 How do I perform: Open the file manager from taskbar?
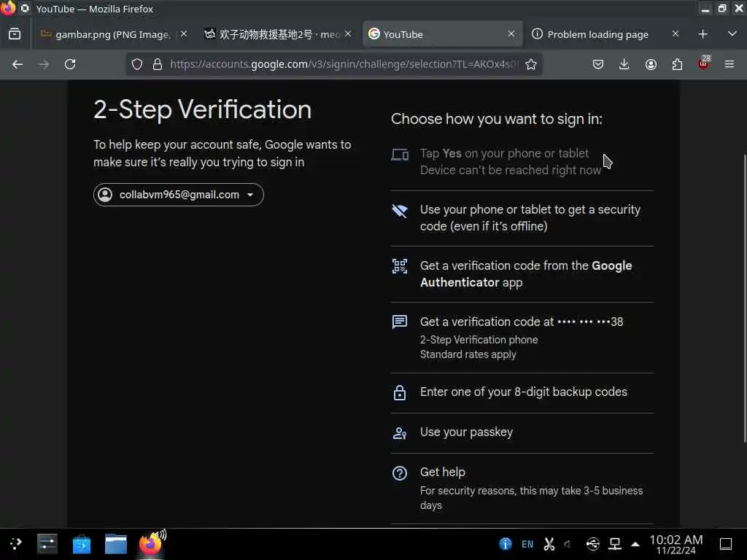[116, 544]
